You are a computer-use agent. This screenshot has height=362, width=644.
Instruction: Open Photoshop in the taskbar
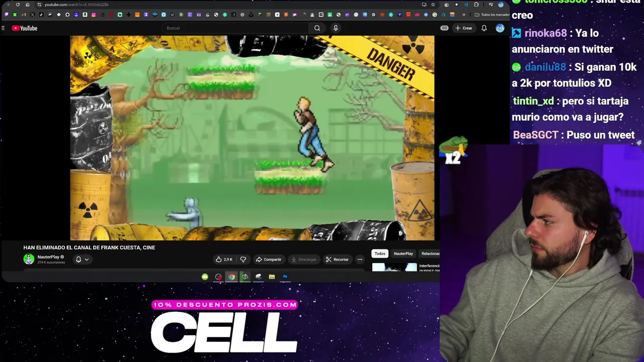point(285,277)
